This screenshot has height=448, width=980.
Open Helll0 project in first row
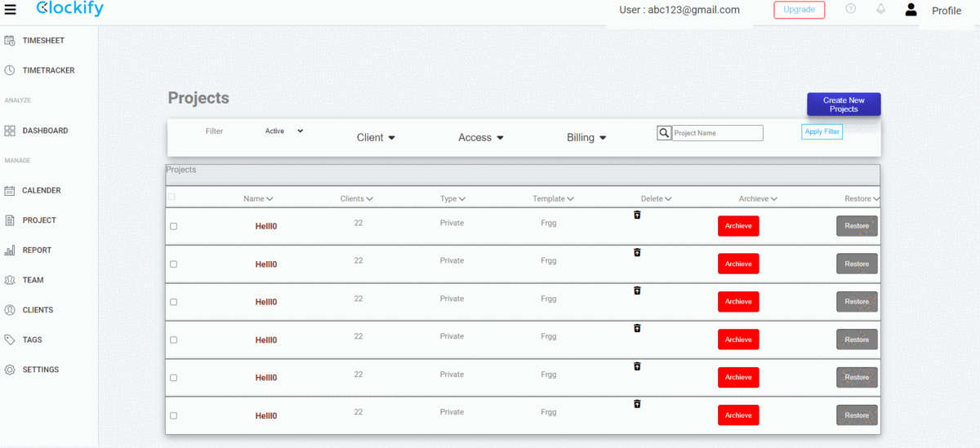pyautogui.click(x=266, y=226)
